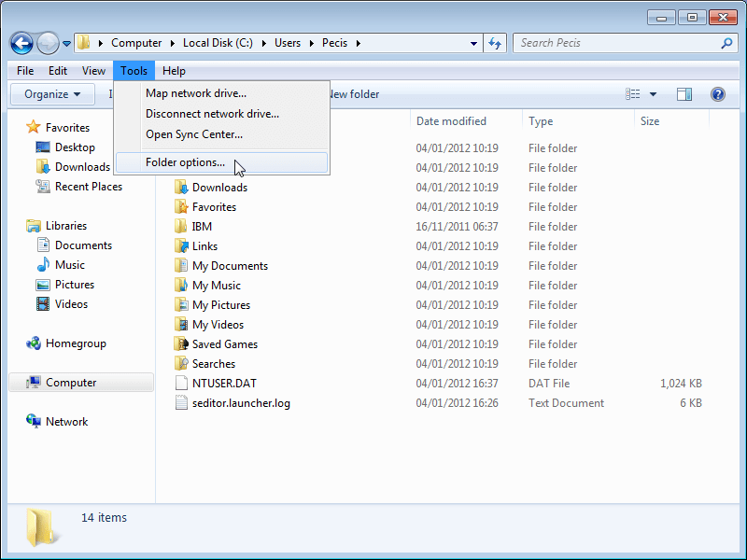Image resolution: width=747 pixels, height=560 pixels.
Task: Click the IBM date 16/11/2011 06:37
Action: (x=457, y=227)
